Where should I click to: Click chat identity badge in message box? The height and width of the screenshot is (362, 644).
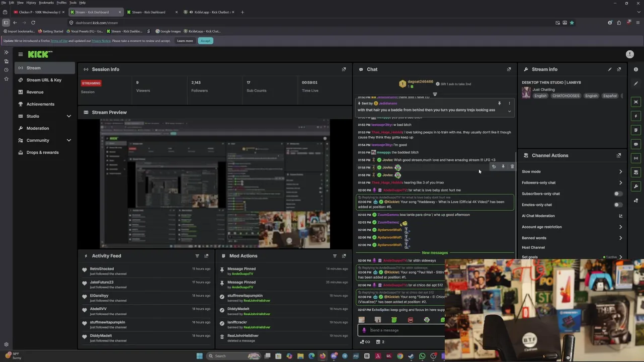(x=364, y=330)
